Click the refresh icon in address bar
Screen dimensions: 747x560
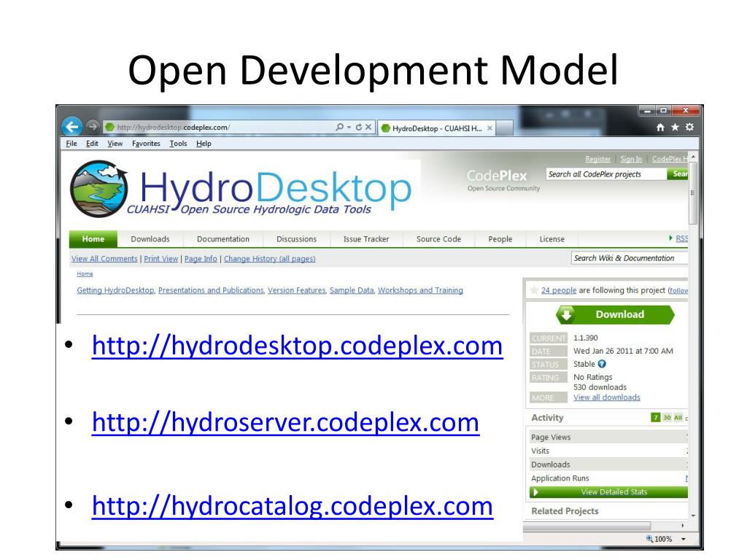pos(359,127)
